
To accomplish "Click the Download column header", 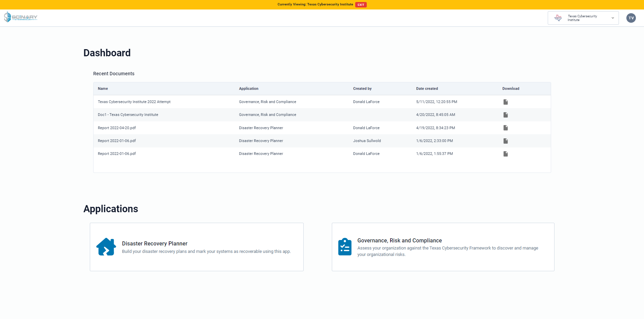I will click(510, 89).
